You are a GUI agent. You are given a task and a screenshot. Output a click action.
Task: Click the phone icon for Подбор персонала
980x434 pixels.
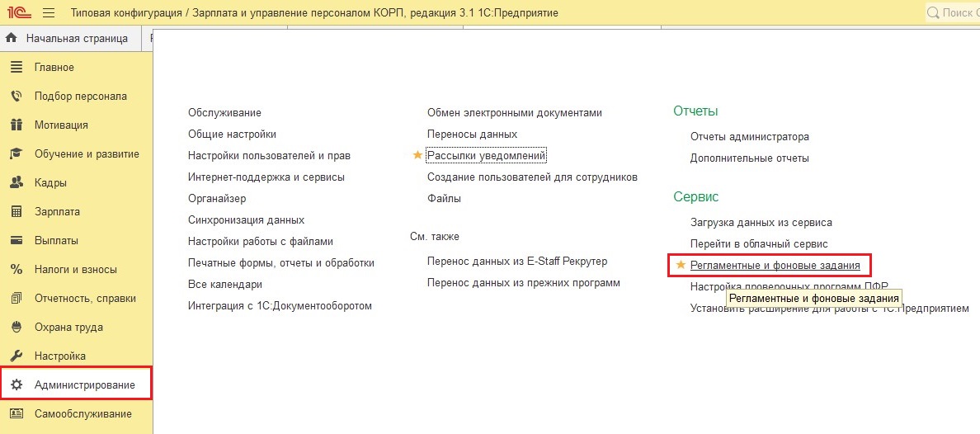[16, 96]
